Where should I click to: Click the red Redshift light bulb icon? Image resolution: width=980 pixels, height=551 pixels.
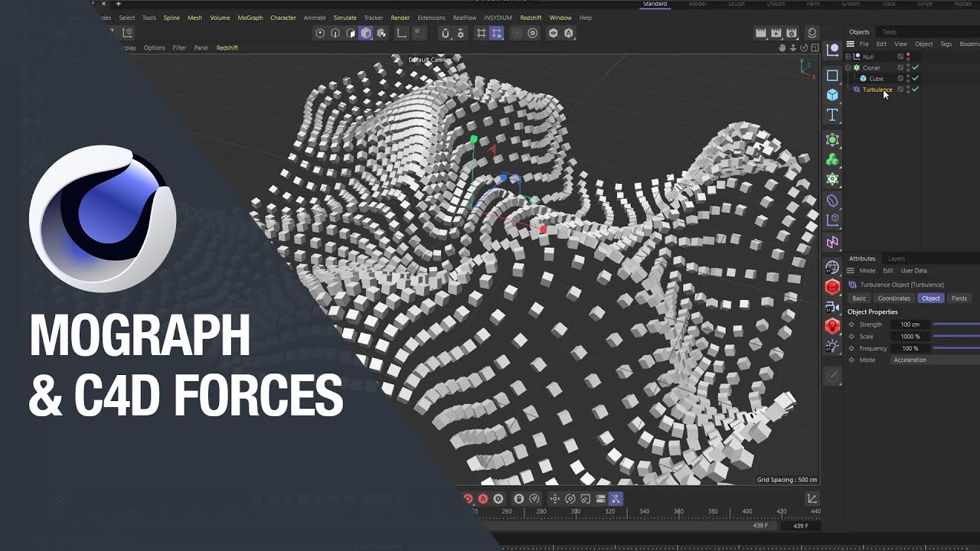(832, 326)
